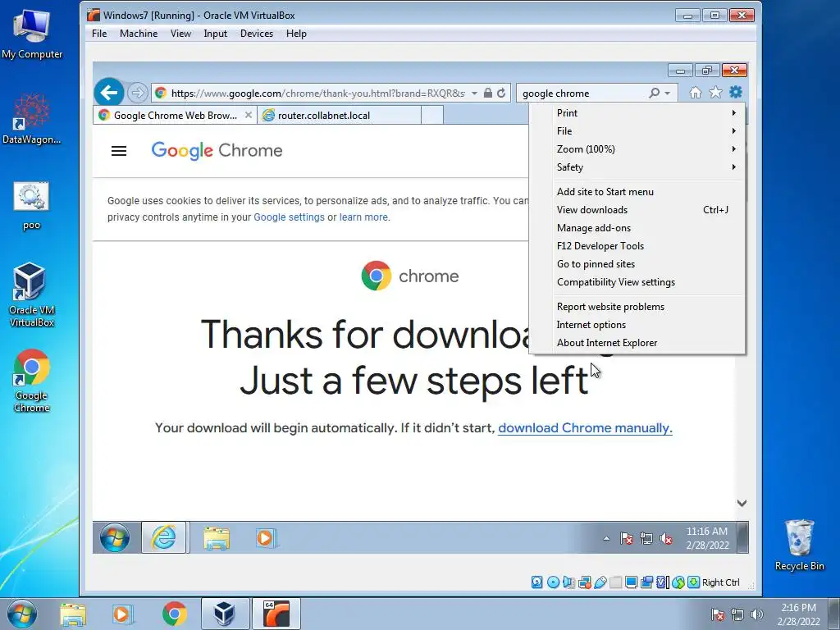Open the Google settings link
Screen dimensions: 840x630
[x=289, y=217]
